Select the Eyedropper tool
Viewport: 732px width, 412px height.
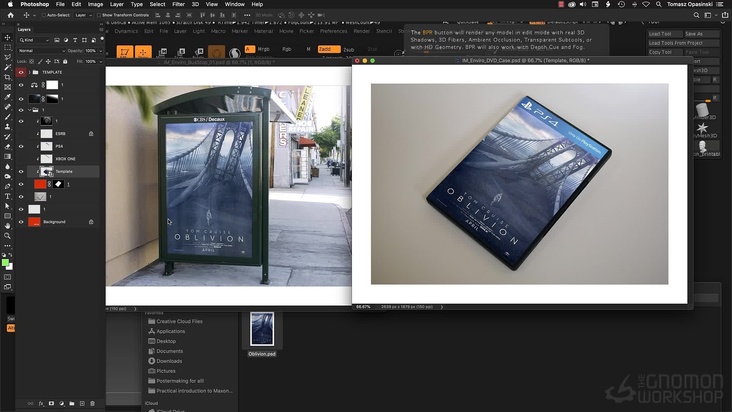coord(7,97)
